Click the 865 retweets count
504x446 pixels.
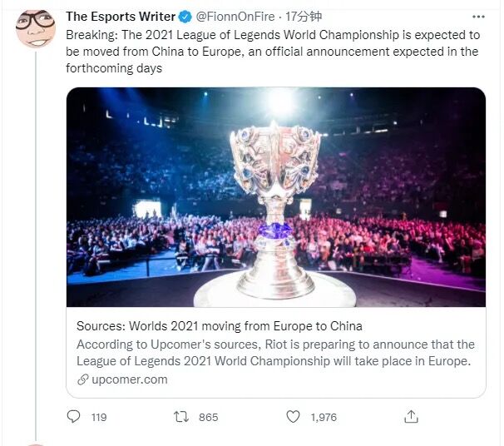pos(209,418)
